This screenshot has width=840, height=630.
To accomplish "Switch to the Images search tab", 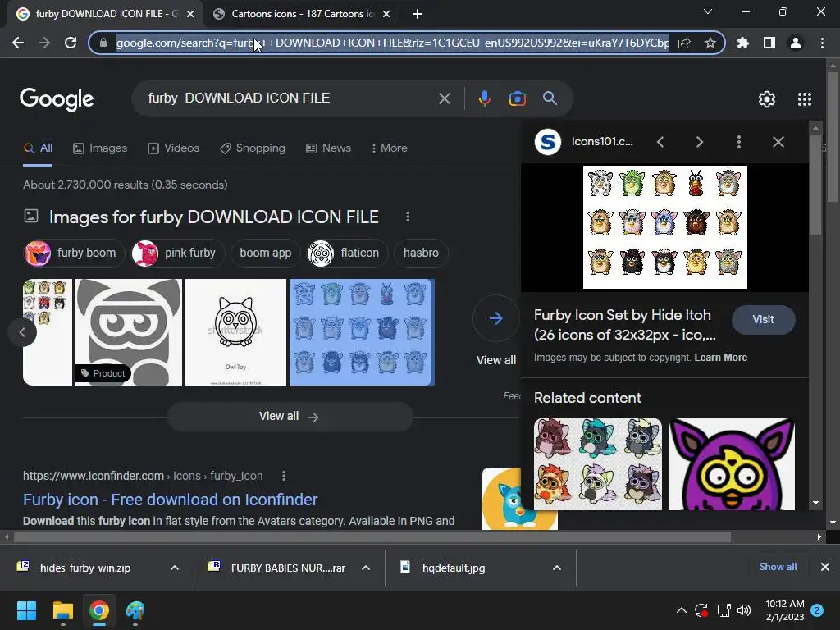I will point(100,148).
